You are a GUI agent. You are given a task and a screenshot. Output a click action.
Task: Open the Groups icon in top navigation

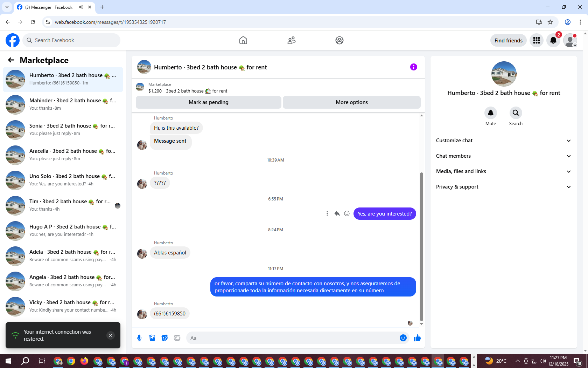pyautogui.click(x=339, y=40)
